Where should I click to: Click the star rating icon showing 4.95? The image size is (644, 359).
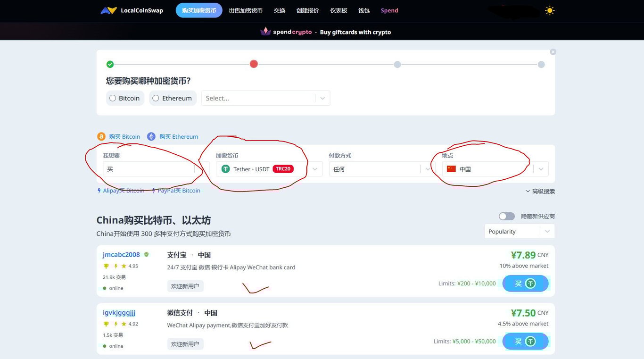pos(124,266)
